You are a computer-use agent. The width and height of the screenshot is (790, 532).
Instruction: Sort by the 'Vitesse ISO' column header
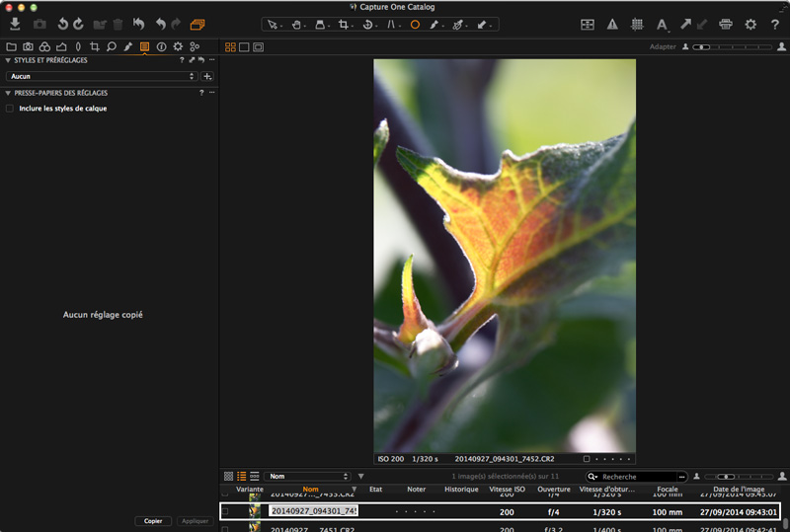click(x=507, y=490)
